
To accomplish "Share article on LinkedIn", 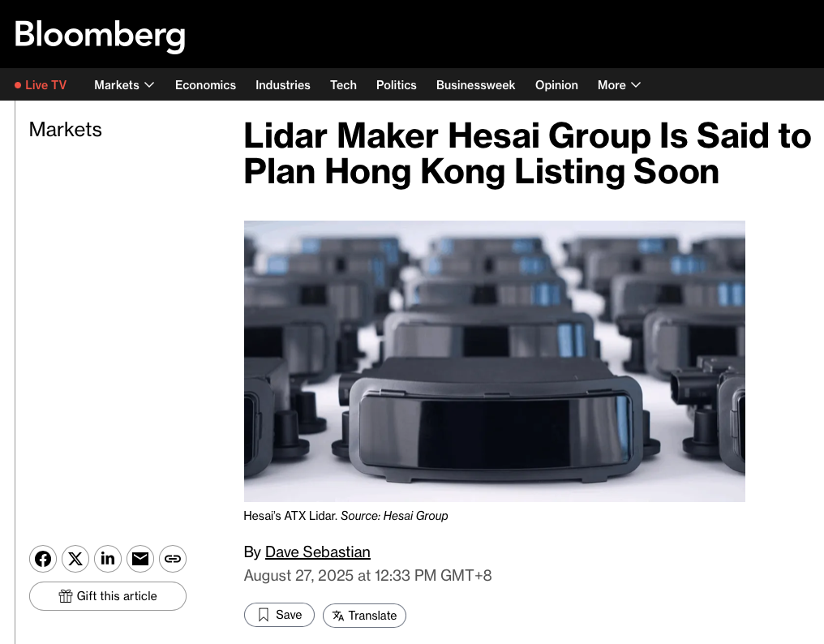I will tap(108, 559).
